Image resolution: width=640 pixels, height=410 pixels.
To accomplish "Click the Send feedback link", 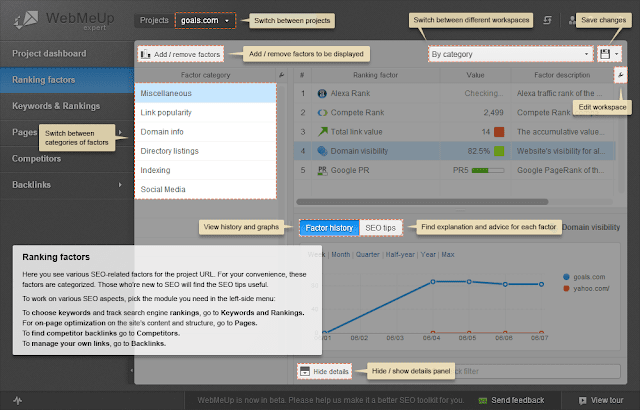I will point(517,400).
